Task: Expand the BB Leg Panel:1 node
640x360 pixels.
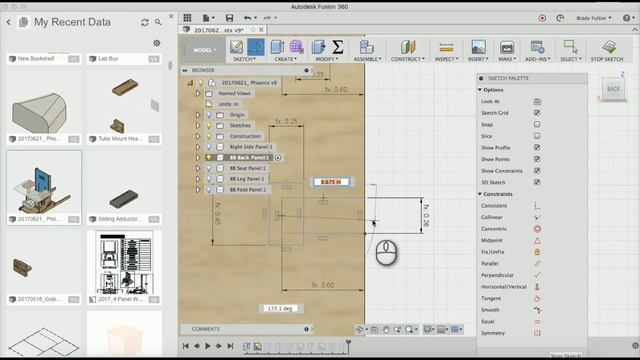Action: tap(198, 179)
